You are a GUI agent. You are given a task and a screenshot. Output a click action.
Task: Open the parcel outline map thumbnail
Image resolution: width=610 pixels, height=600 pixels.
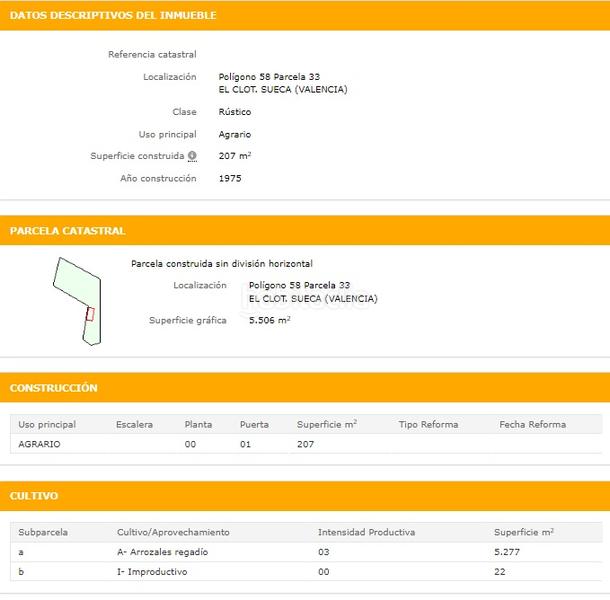77,300
